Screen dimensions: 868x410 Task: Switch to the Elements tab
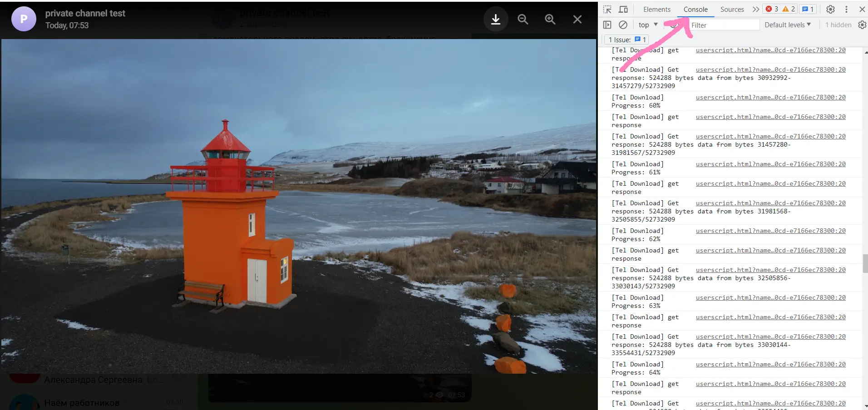656,9
